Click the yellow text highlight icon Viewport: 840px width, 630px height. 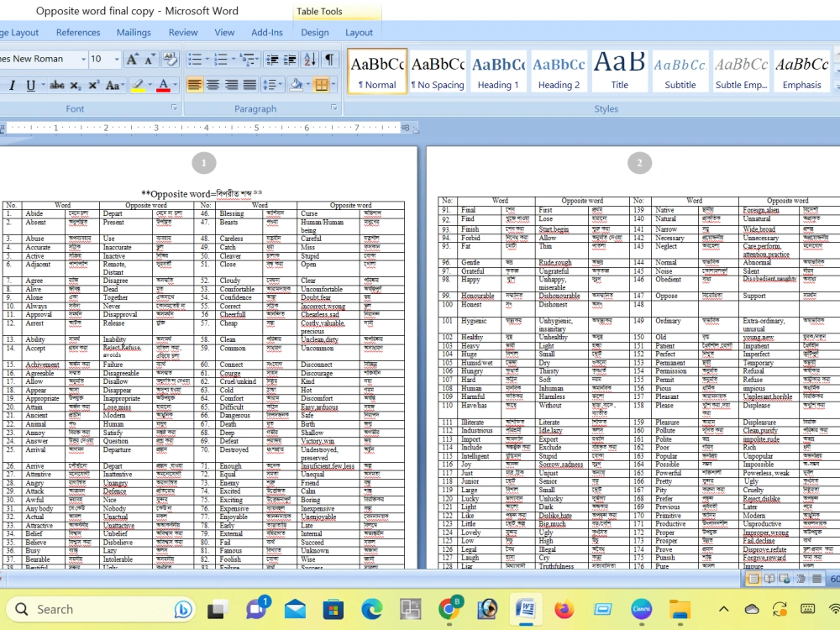pos(138,85)
